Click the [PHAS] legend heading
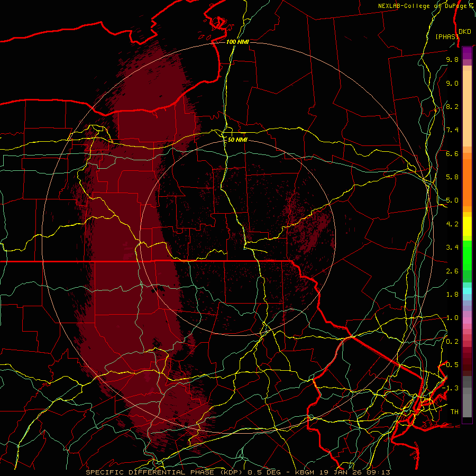476x476 pixels. coord(447,36)
